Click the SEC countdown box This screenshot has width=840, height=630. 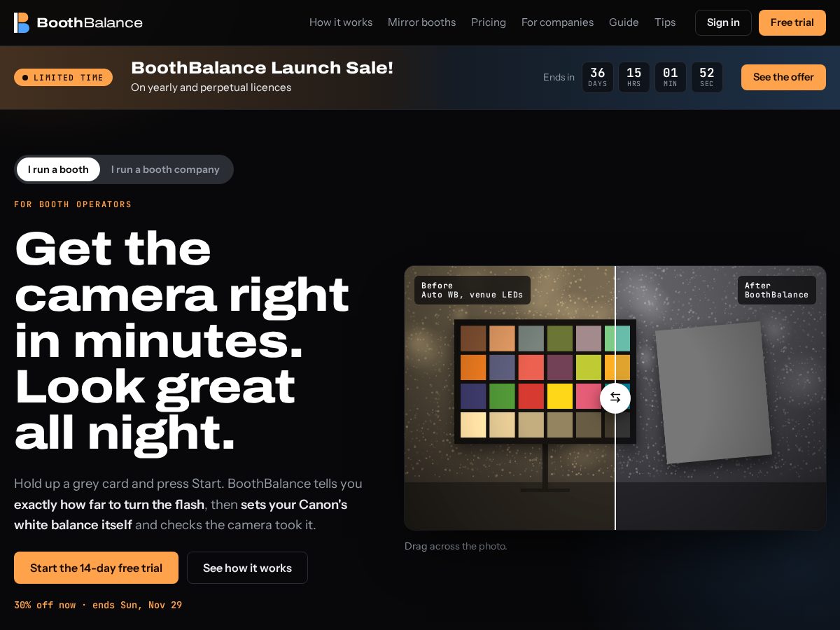(707, 77)
